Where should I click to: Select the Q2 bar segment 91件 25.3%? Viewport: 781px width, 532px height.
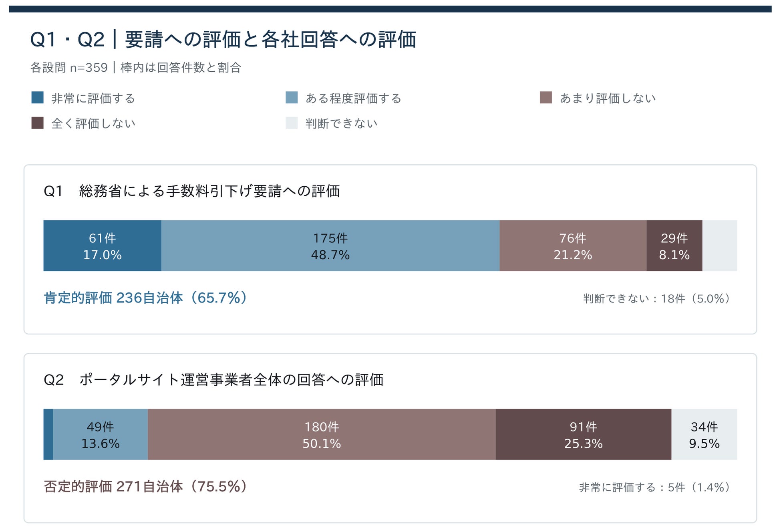coord(584,434)
